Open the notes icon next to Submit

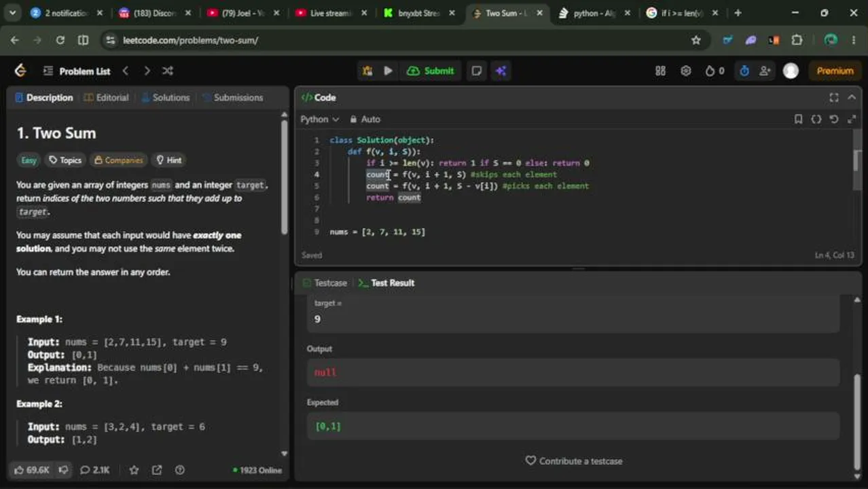tap(477, 71)
